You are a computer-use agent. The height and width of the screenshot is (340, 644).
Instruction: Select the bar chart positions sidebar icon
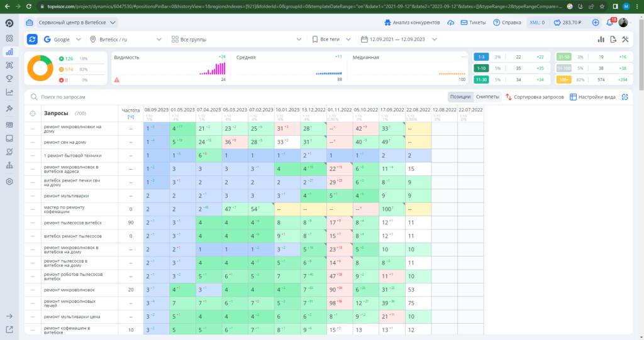tap(9, 52)
